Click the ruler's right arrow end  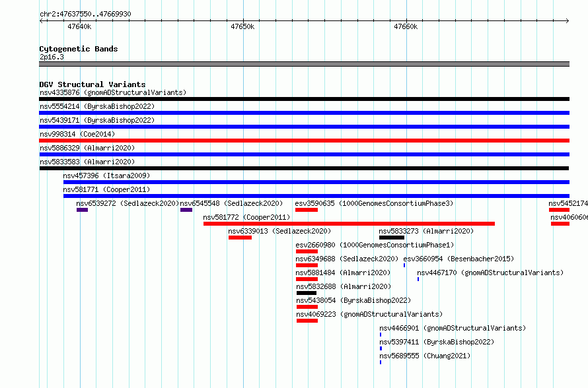click(568, 20)
